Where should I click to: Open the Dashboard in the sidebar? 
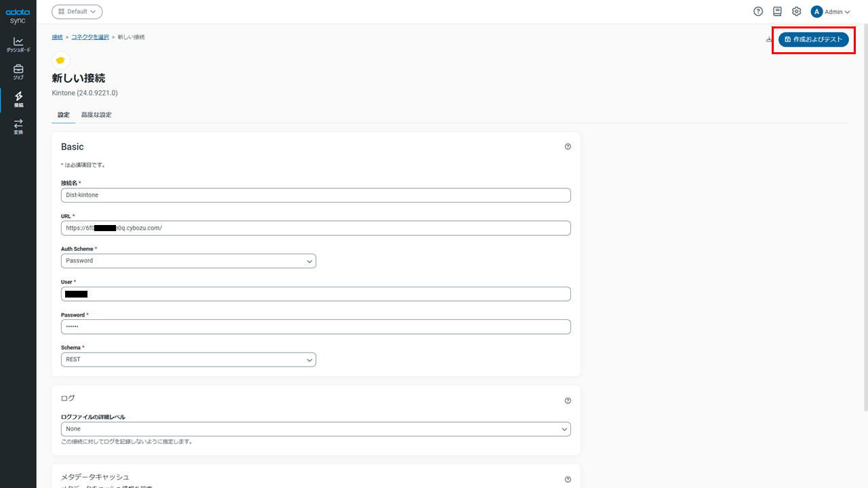pyautogui.click(x=18, y=45)
